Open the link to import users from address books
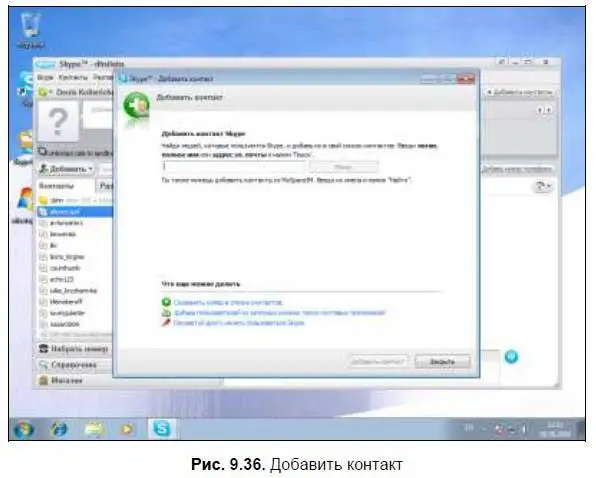596x478 pixels. pyautogui.click(x=279, y=313)
